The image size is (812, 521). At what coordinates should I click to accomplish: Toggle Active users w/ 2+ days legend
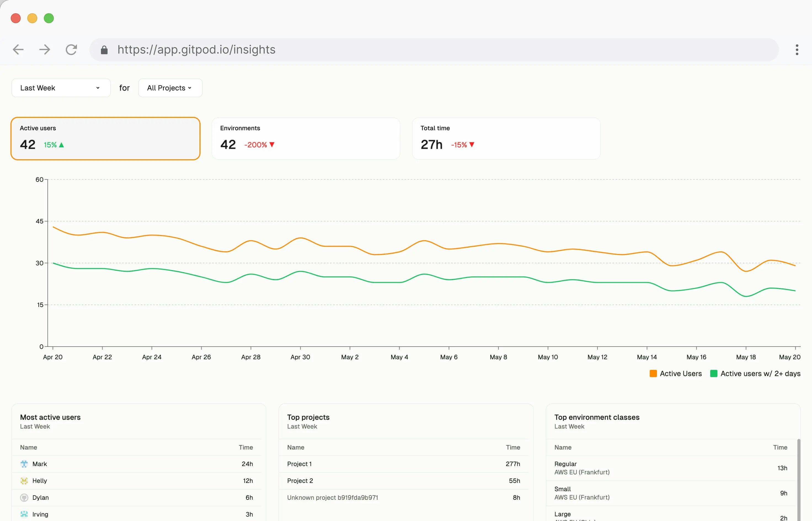coord(760,373)
